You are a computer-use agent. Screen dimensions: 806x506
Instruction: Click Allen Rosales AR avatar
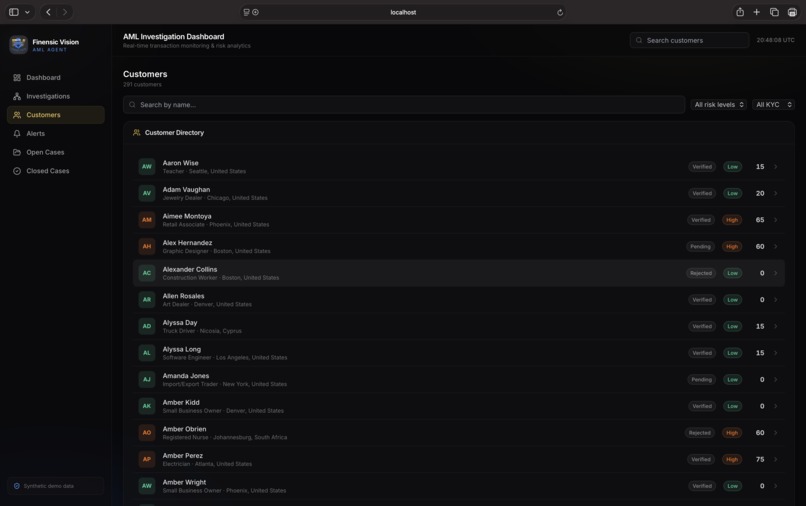[146, 300]
